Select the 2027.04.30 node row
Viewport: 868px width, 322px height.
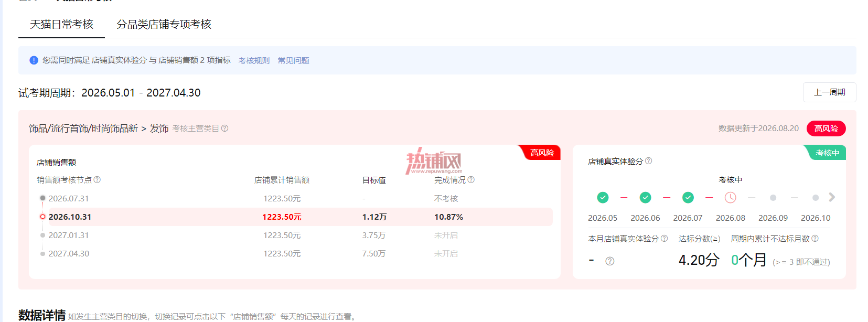pyautogui.click(x=296, y=254)
